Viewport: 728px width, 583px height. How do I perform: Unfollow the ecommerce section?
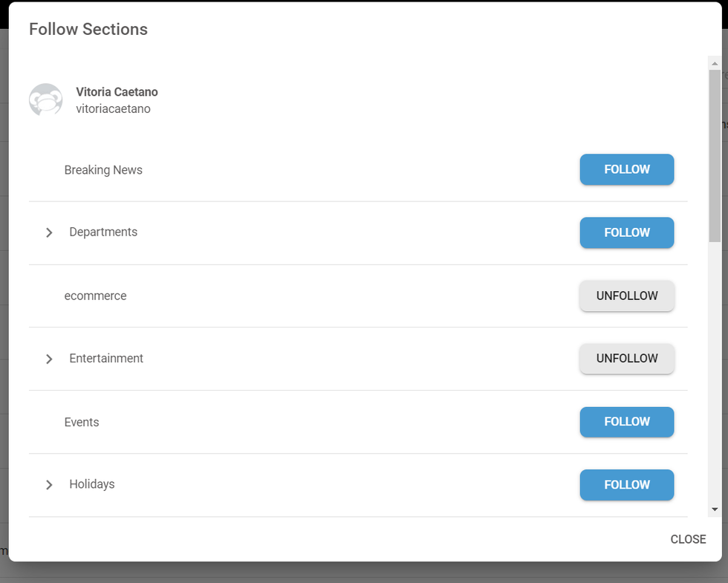[x=626, y=296]
